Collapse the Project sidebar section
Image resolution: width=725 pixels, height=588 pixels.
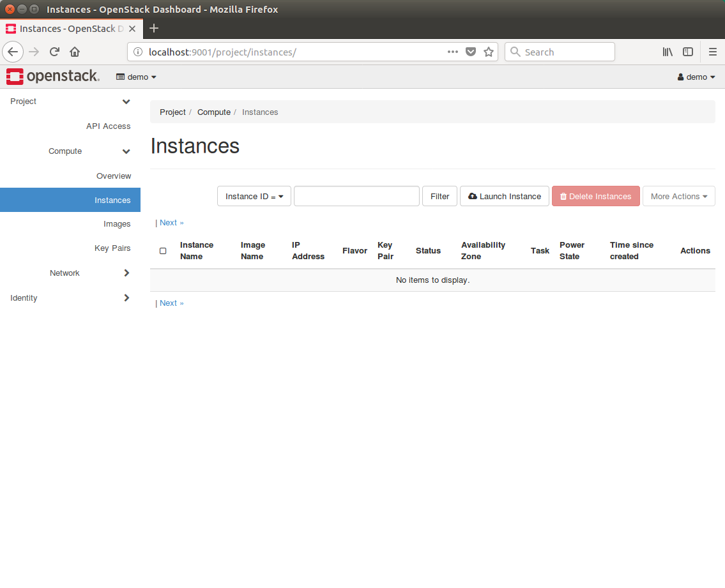click(70, 102)
